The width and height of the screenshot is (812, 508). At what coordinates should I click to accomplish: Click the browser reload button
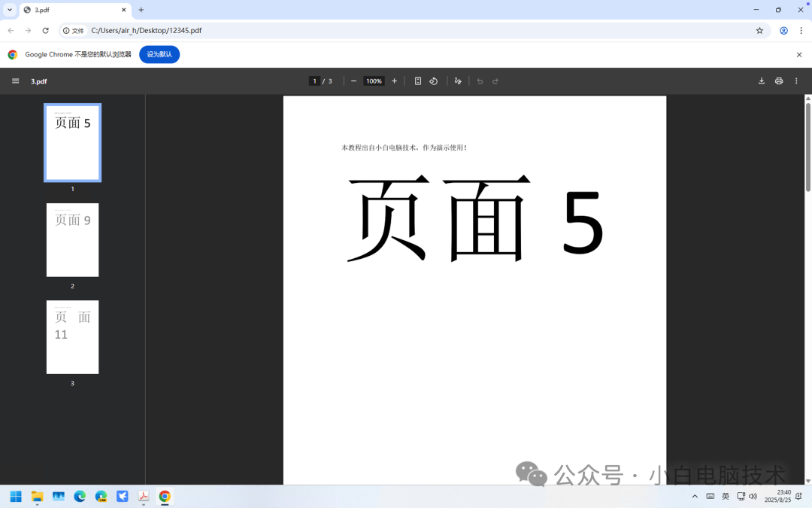pos(47,31)
